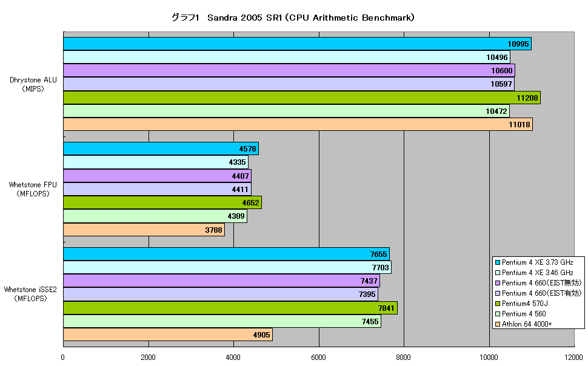The width and height of the screenshot is (588, 366).
Task: Select the orange bar showing 11018
Action: point(298,124)
